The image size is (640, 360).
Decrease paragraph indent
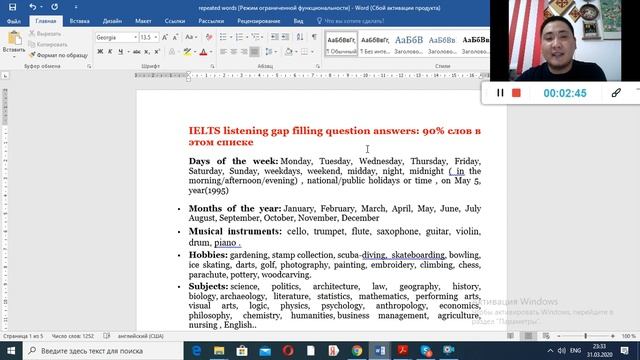coord(275,37)
